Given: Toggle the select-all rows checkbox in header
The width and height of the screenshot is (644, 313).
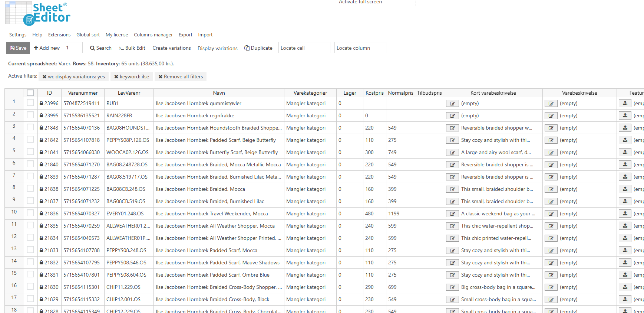Looking at the screenshot, I should click(30, 93).
